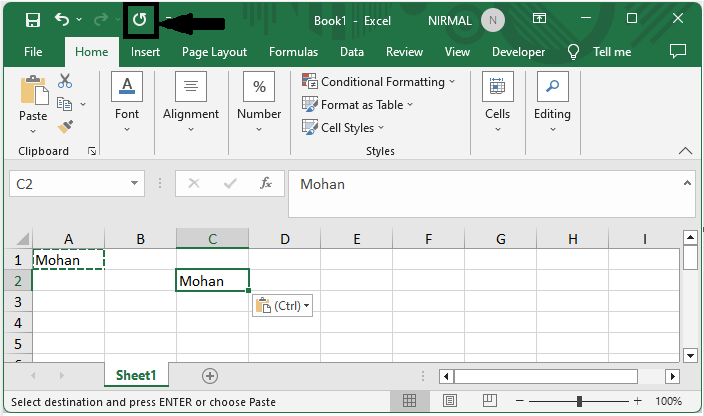Open the Editing group search icon

pos(552,88)
